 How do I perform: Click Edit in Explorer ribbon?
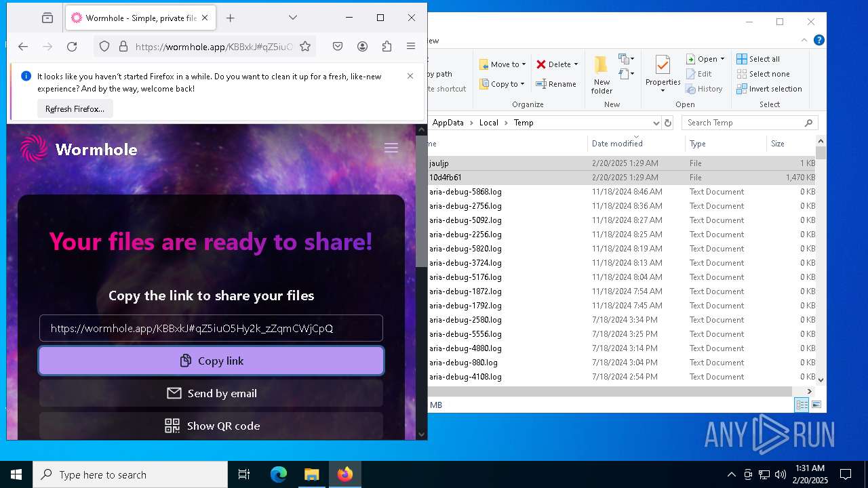click(x=699, y=74)
